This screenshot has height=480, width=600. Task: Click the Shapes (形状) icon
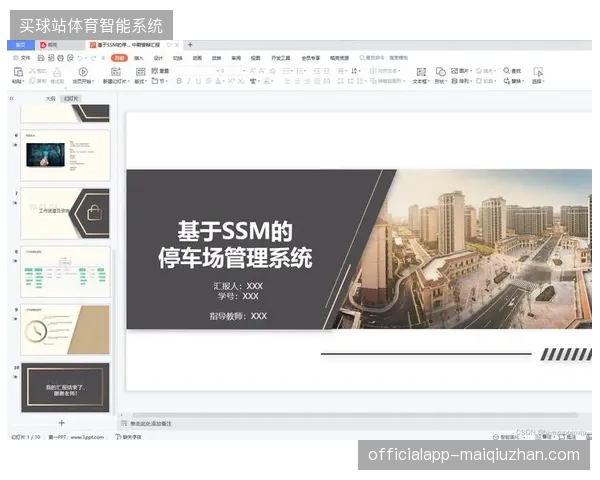(x=440, y=72)
